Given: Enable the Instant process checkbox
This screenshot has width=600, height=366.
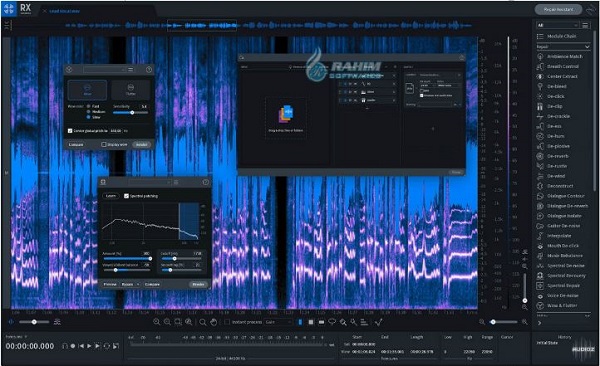Looking at the screenshot, I should click(227, 322).
